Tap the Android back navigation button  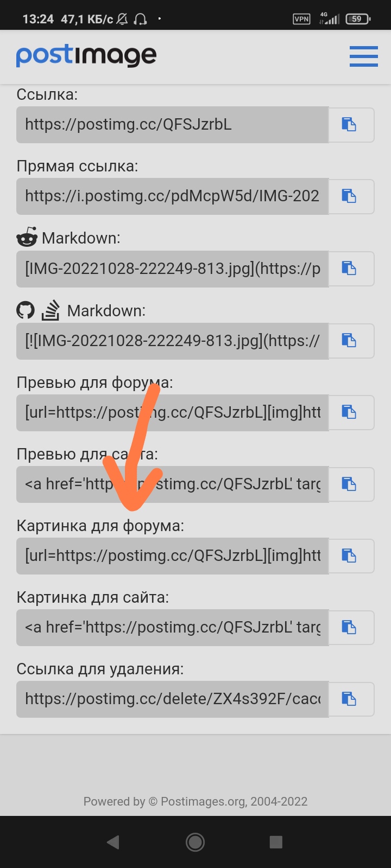tap(113, 842)
